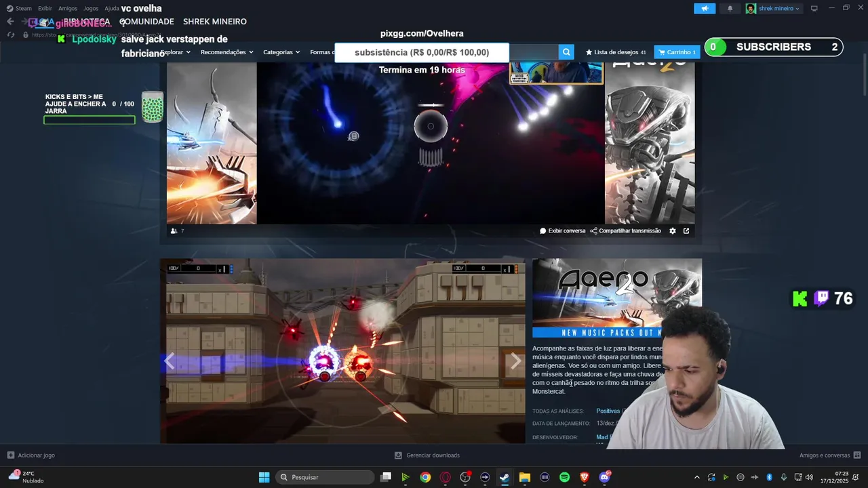The image size is (868, 488).
Task: Open the Exibir menu
Action: click(45, 8)
